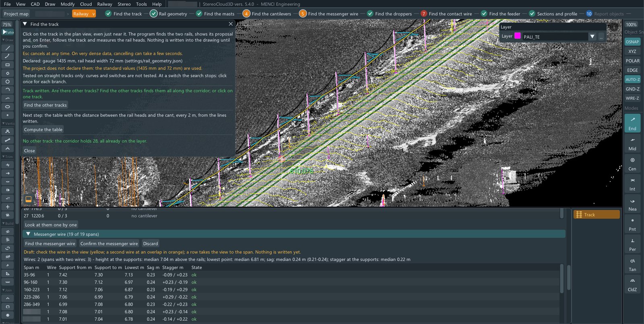Confirm the messenger wire
Image resolution: width=644 pixels, height=324 pixels.
(x=109, y=244)
